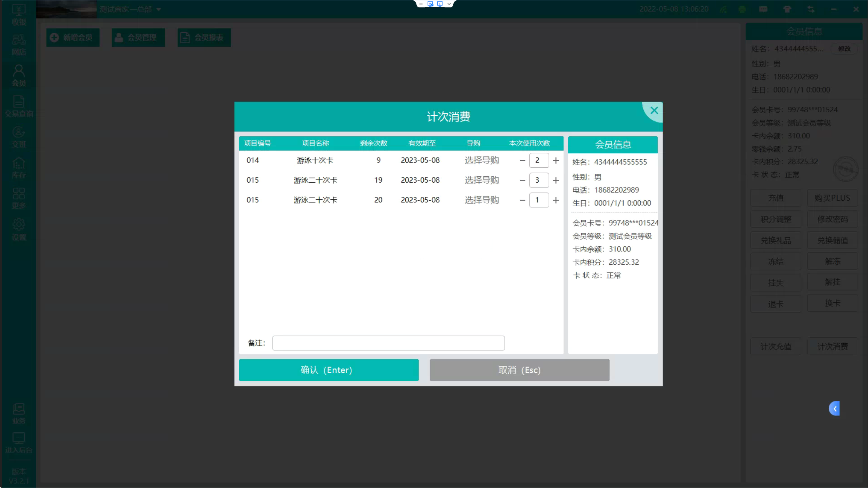Click the 冻结 freeze card button
Screen dimensions: 868x488
(776, 262)
